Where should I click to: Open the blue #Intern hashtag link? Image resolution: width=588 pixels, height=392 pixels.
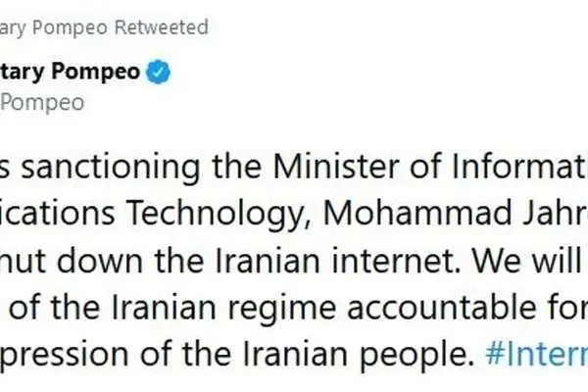click(536, 354)
